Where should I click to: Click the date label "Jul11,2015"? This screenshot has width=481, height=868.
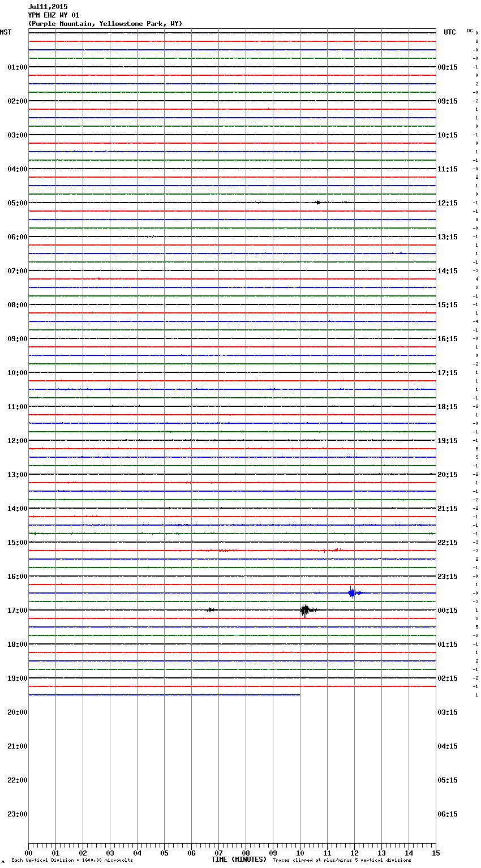click(x=48, y=7)
